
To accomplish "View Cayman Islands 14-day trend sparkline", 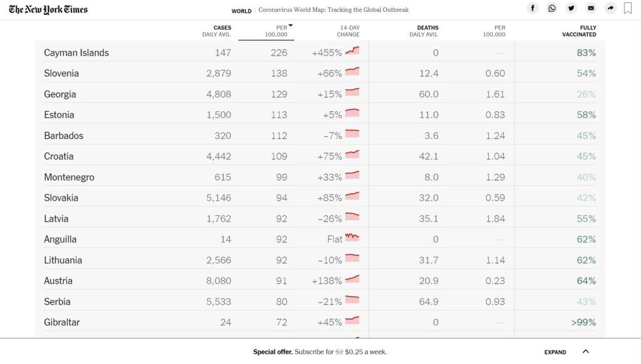I will coord(352,51).
